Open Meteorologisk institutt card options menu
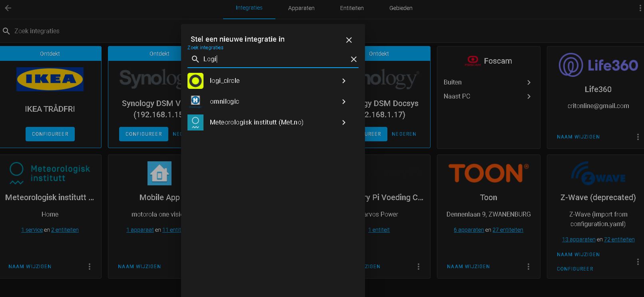Image resolution: width=644 pixels, height=297 pixels. (x=90, y=267)
